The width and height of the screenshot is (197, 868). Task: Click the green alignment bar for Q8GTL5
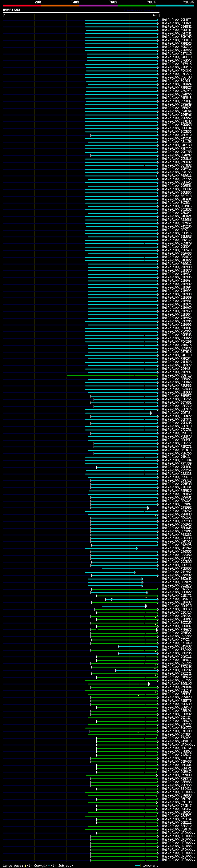coord(112,375)
